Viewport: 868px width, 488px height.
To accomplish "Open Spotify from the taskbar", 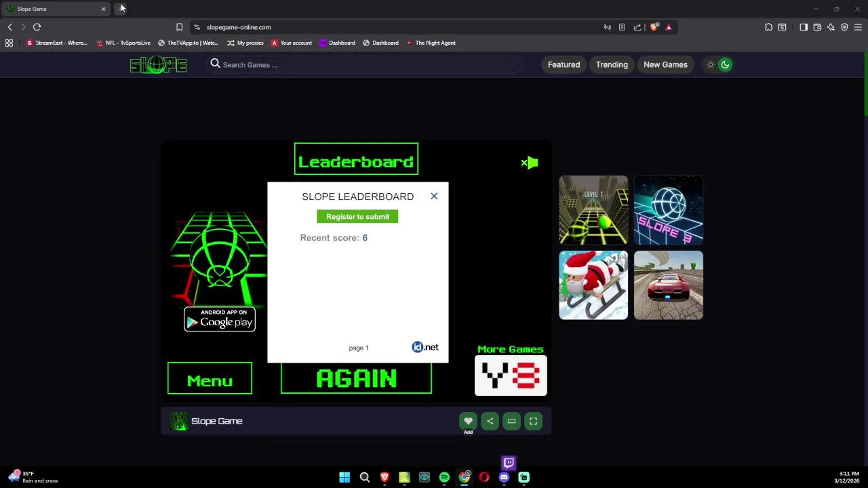I will tap(444, 477).
